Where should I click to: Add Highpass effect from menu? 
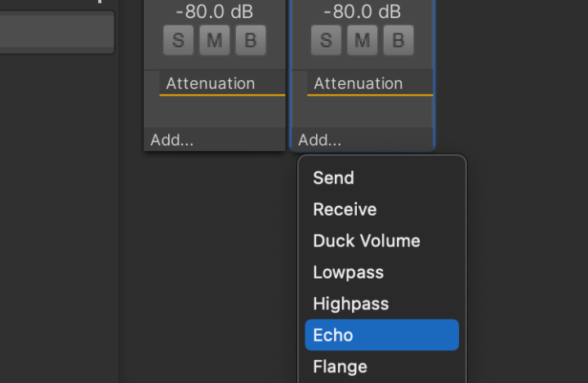[x=350, y=304]
